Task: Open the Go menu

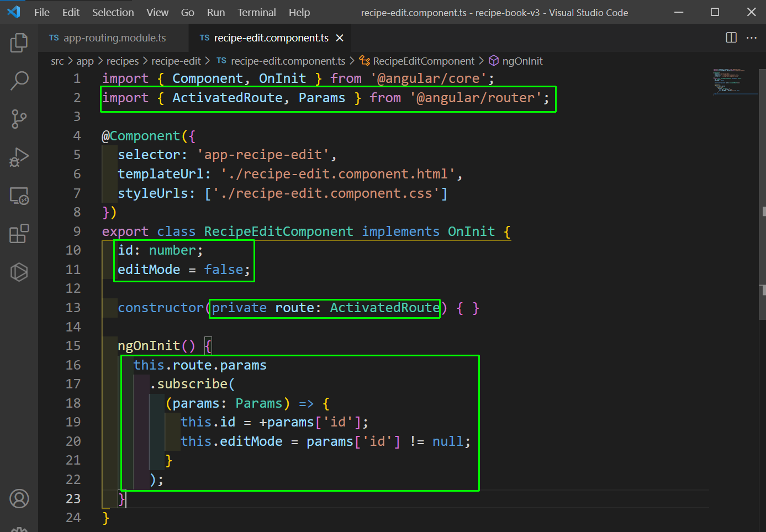Action: 187,12
